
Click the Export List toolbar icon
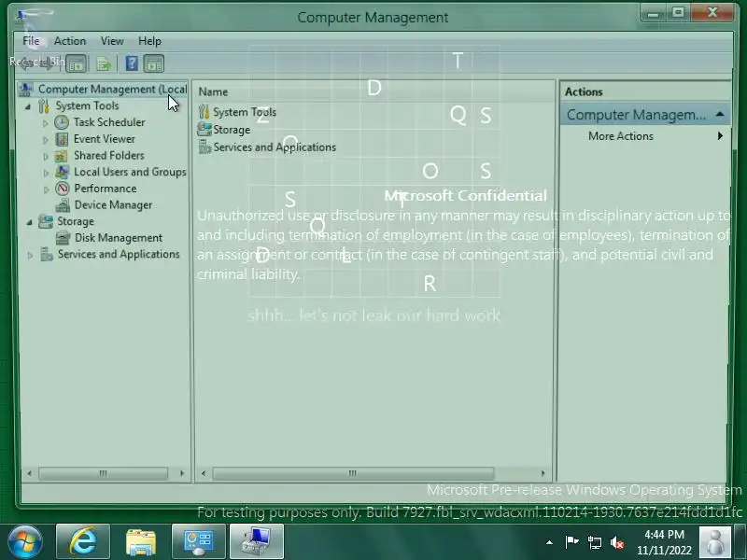tap(104, 63)
